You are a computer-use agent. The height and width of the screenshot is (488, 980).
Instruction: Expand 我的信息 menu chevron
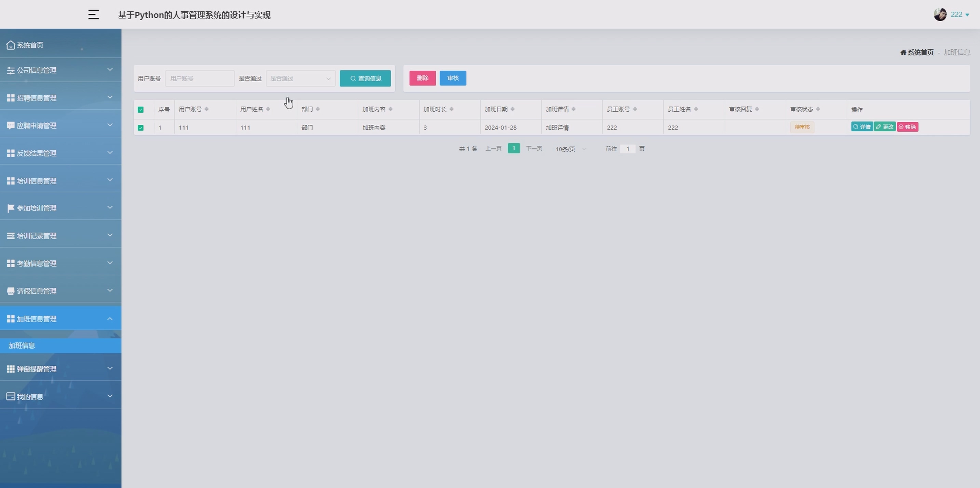tap(110, 396)
